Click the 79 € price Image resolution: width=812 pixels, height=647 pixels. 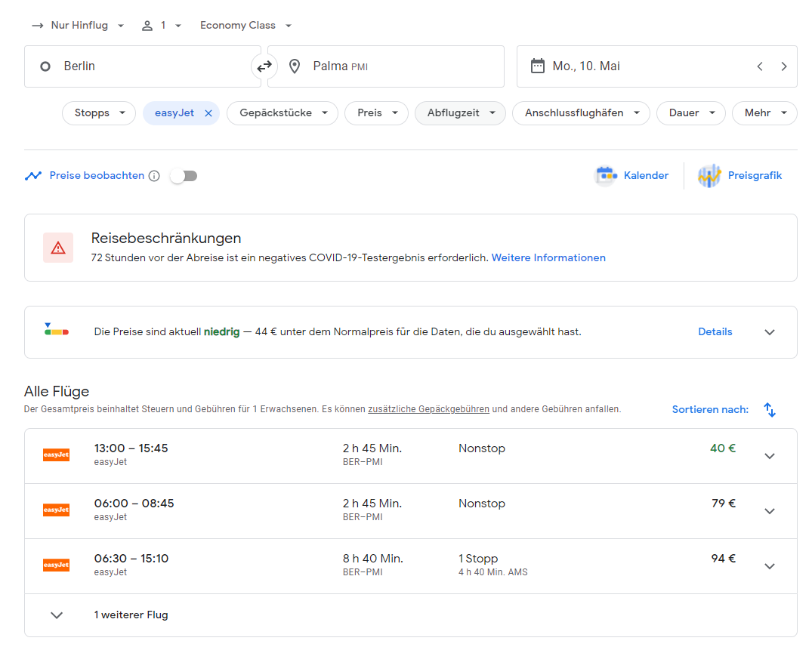(724, 504)
